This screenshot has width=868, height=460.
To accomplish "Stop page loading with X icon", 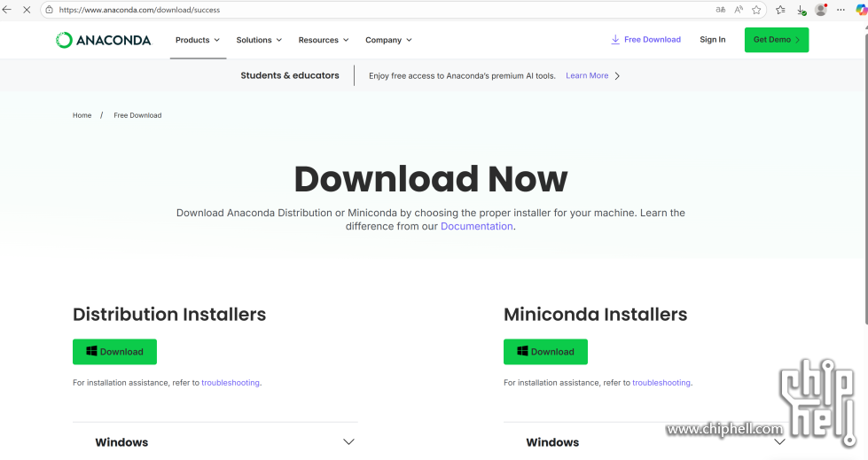I will [x=27, y=10].
